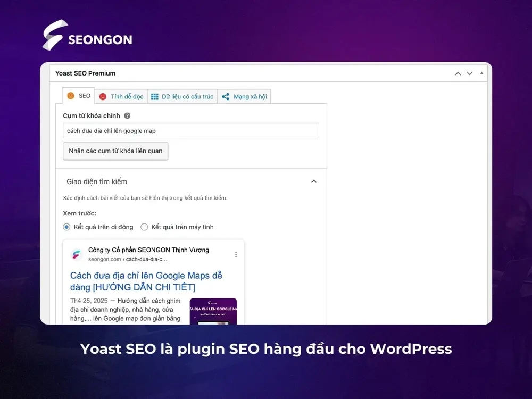Click the Xem trước: label
Viewport: 532px width, 399px height.
(80, 213)
